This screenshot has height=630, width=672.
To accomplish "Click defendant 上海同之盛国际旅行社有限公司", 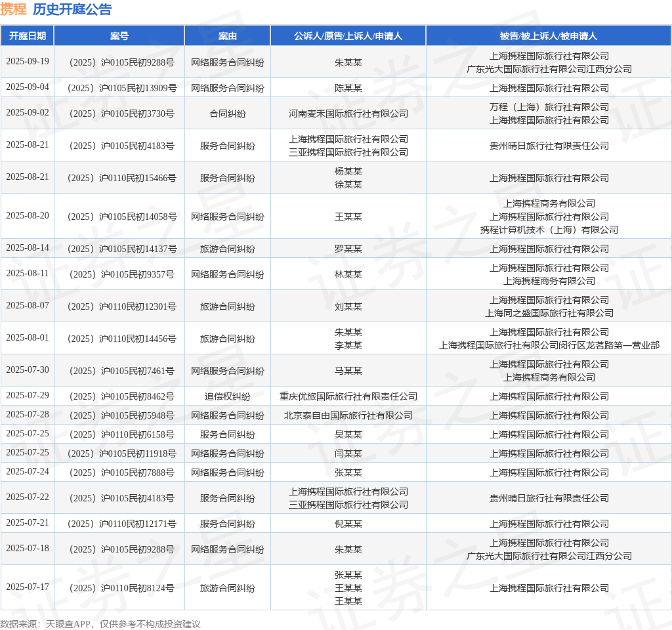I will point(549,313).
